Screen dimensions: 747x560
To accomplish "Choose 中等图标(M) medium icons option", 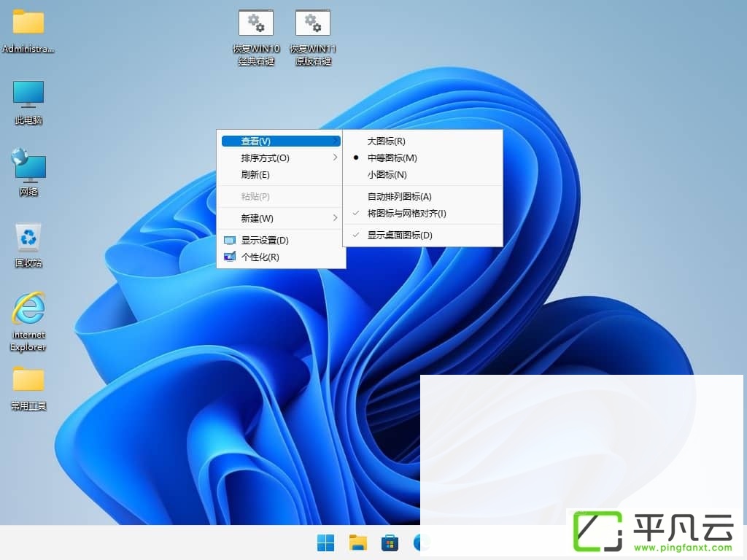I will pyautogui.click(x=422, y=157).
